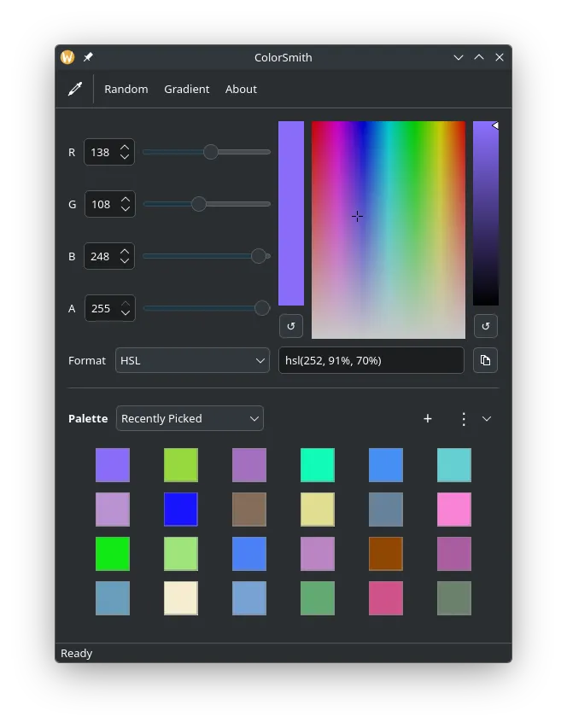567x728 pixels.
Task: Click the A value input field showing 255
Action: 110,308
